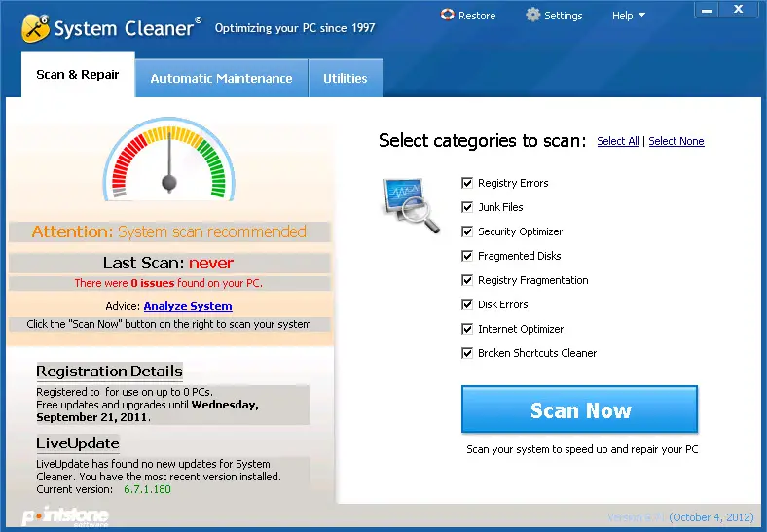Uncheck the Internet Optimizer checkbox

click(x=467, y=329)
